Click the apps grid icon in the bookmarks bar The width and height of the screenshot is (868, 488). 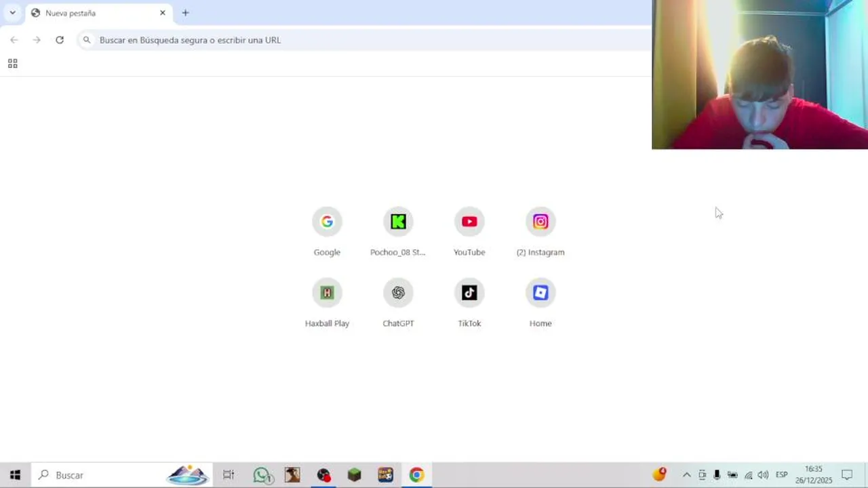[12, 64]
